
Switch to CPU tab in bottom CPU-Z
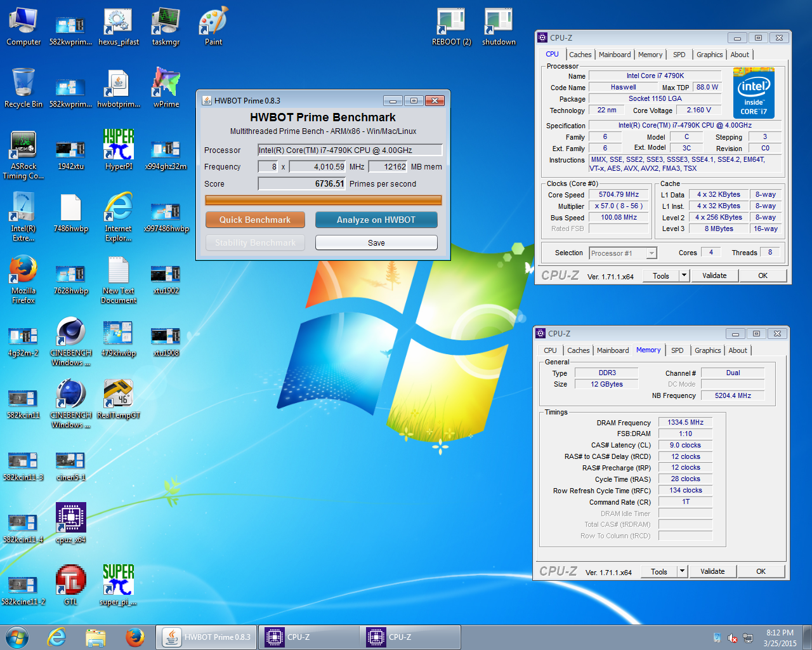(x=550, y=350)
